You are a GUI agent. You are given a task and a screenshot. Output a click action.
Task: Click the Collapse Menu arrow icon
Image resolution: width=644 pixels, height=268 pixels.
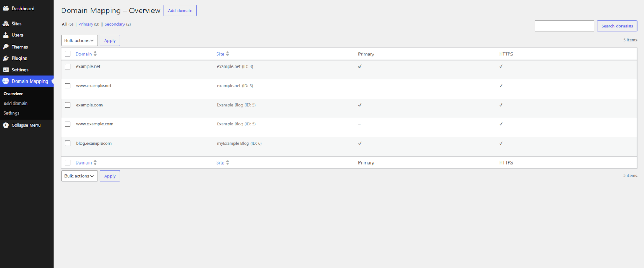point(5,125)
